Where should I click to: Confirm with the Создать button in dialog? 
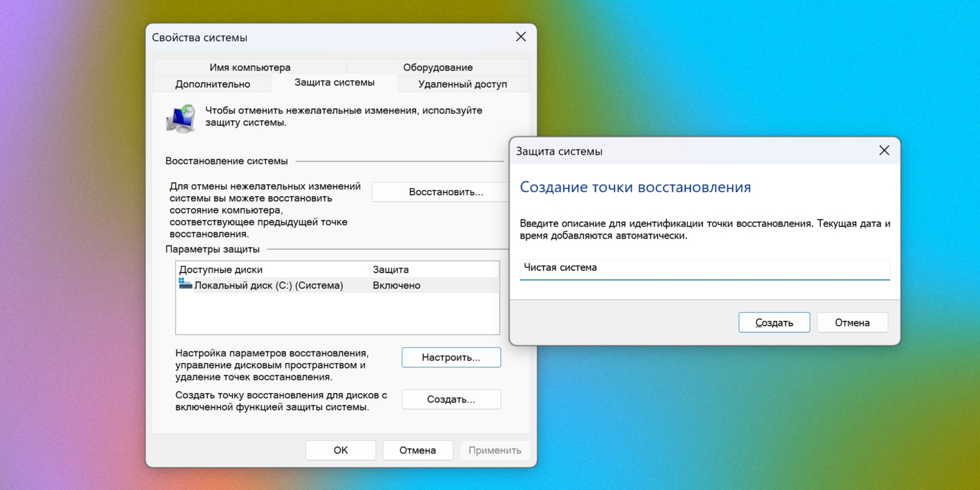[x=774, y=322]
